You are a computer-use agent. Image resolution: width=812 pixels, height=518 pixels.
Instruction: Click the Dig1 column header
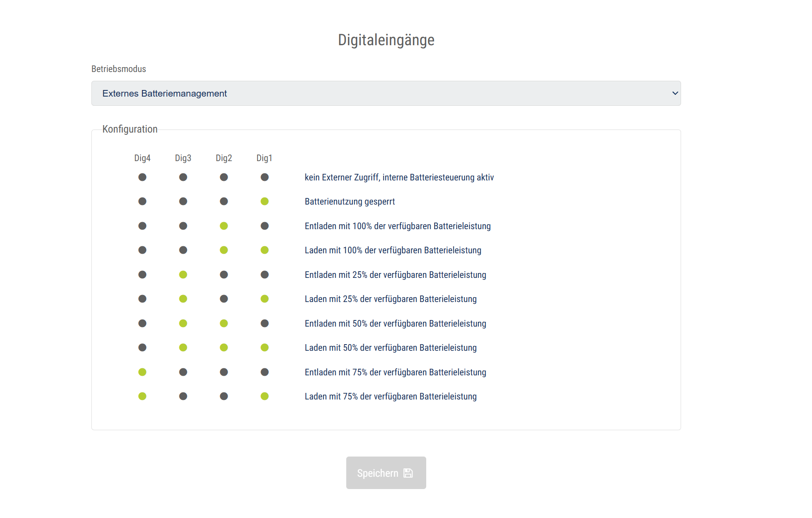point(265,158)
